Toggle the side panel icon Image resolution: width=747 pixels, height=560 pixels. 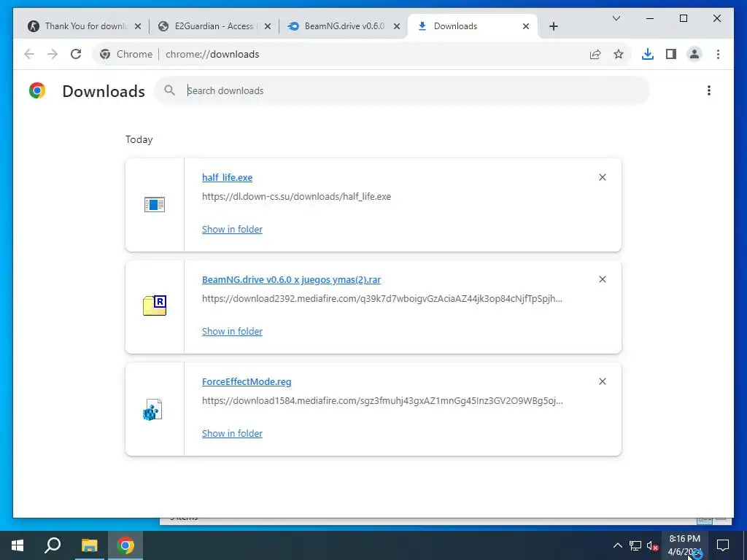(671, 54)
